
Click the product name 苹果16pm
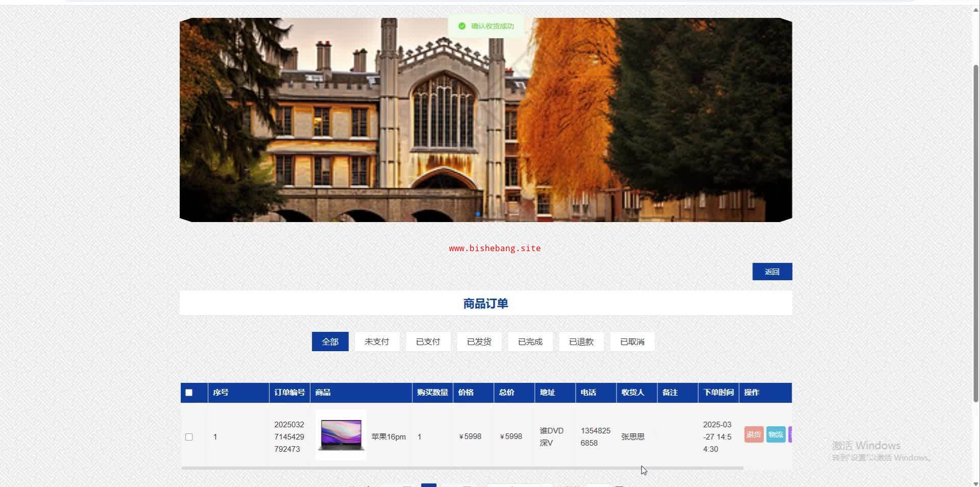(388, 437)
